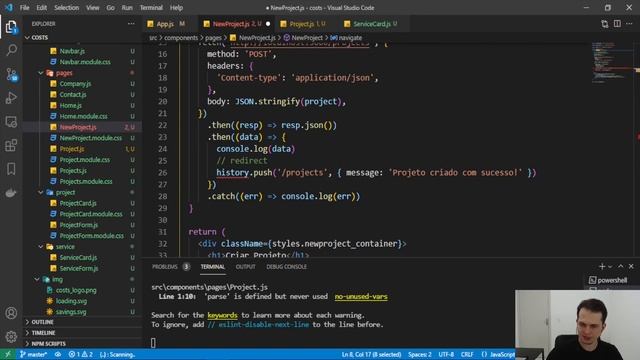Click the master branch status item

click(33, 354)
